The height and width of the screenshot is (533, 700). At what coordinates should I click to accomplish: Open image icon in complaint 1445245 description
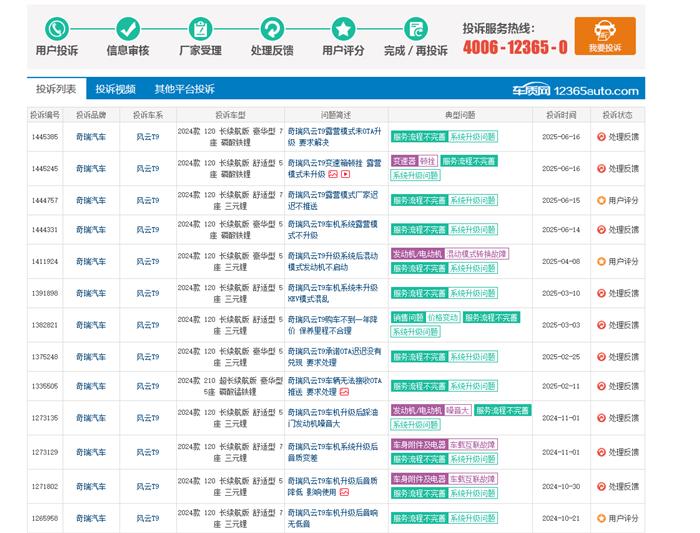(x=333, y=174)
